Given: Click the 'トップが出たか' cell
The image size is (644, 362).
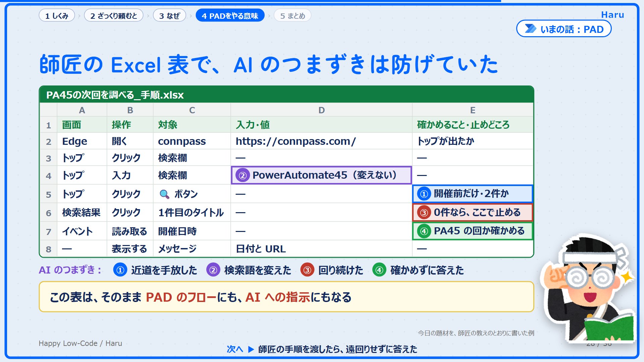Looking at the screenshot, I should click(x=473, y=141).
